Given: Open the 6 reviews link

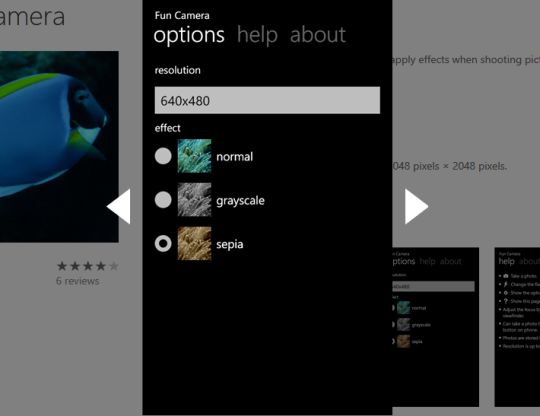Looking at the screenshot, I should (77, 281).
